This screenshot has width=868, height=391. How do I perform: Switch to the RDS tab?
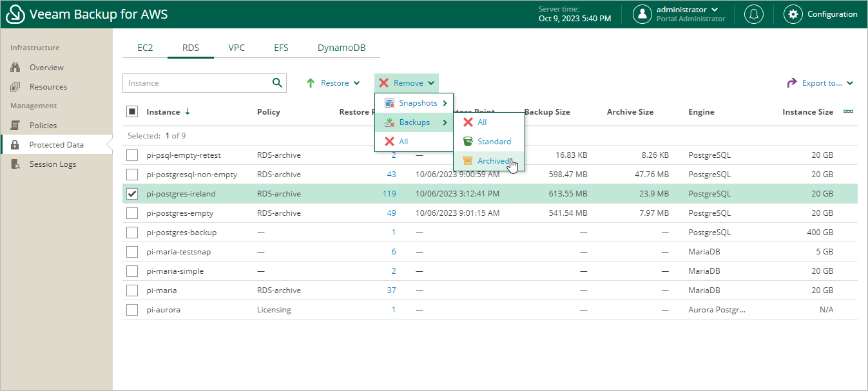[191, 48]
